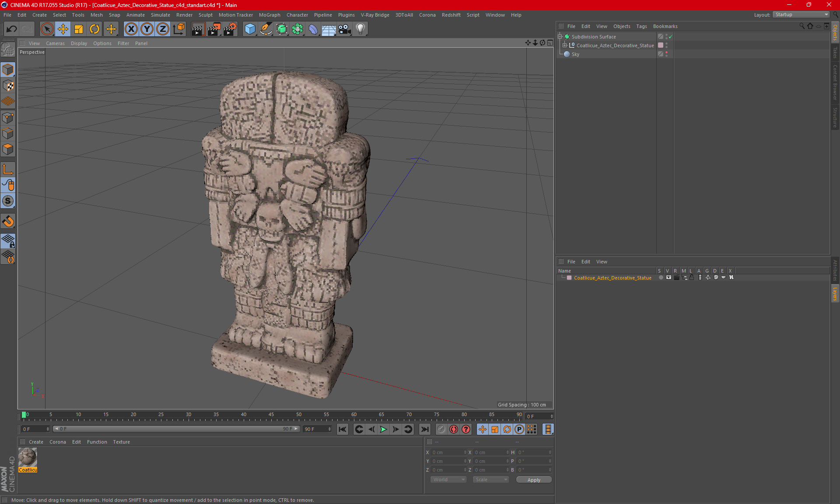Select the Live Selection tool
840x504 pixels.
[x=47, y=29]
